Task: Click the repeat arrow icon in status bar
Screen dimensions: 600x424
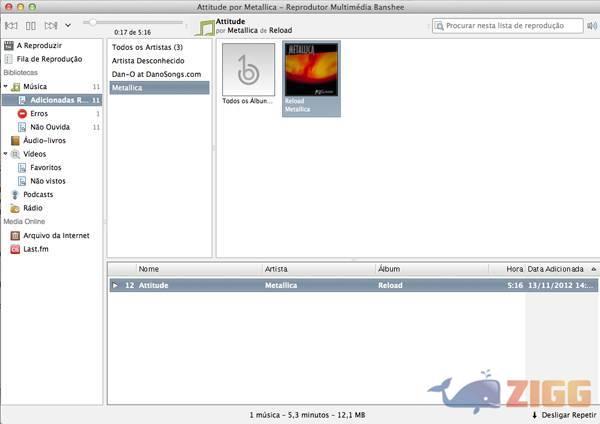Action: click(x=535, y=415)
